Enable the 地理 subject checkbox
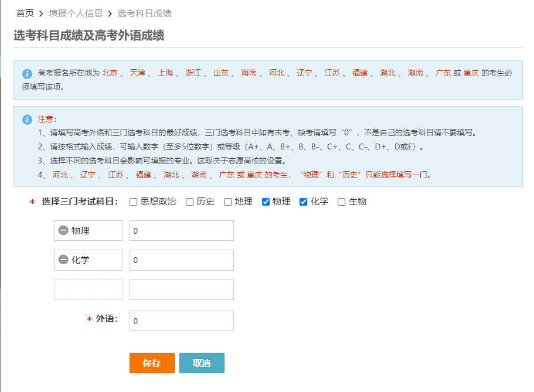Image resolution: width=534 pixels, height=392 pixels. click(227, 202)
